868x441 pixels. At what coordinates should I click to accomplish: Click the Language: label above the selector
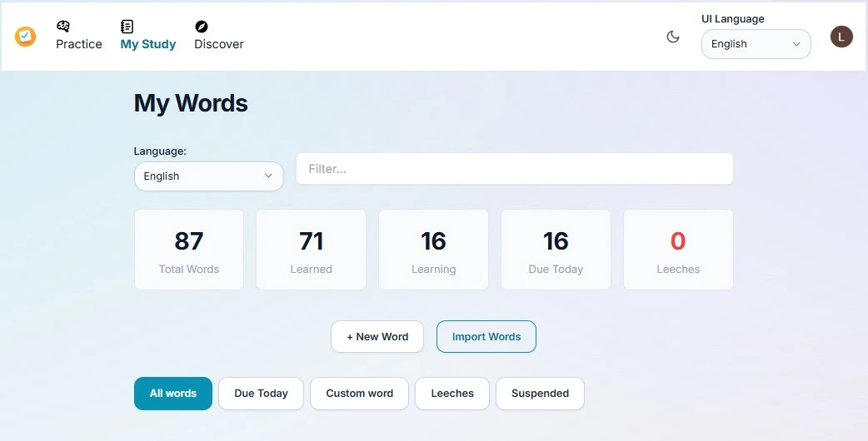[x=160, y=151]
